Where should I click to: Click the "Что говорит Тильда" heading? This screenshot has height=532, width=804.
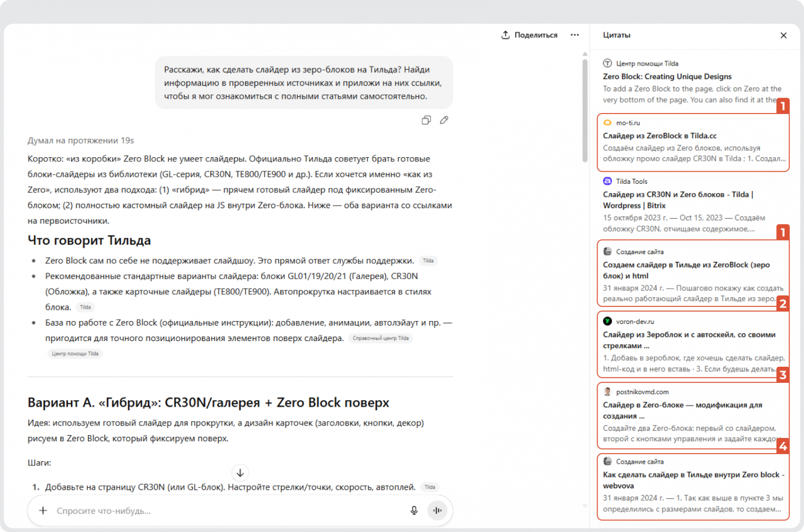89,241
